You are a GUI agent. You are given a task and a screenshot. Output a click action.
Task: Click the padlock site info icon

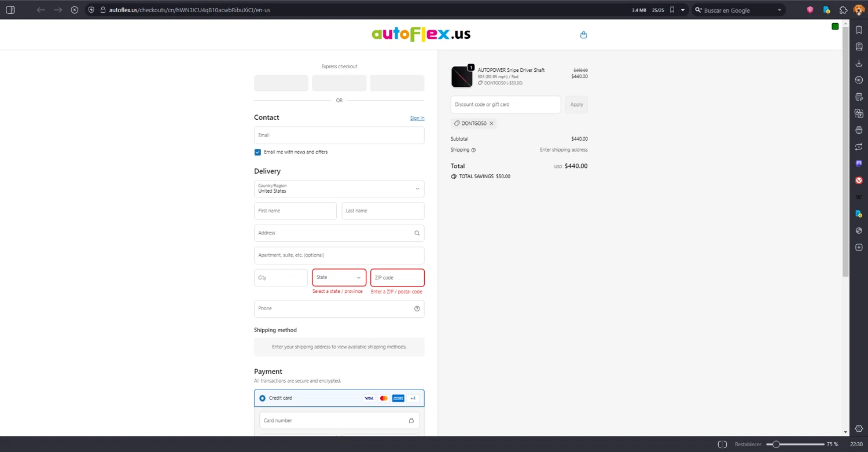click(x=102, y=10)
